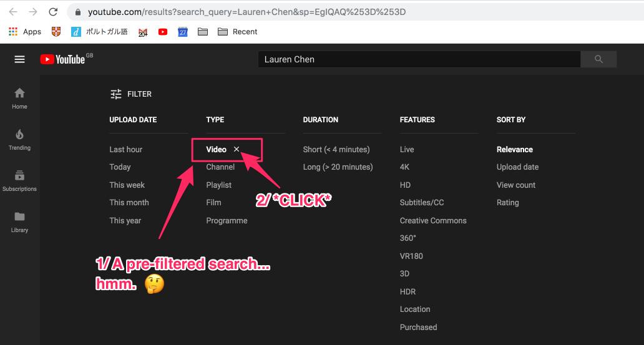Click the magnifier search button
This screenshot has height=345, width=644.
[598, 59]
